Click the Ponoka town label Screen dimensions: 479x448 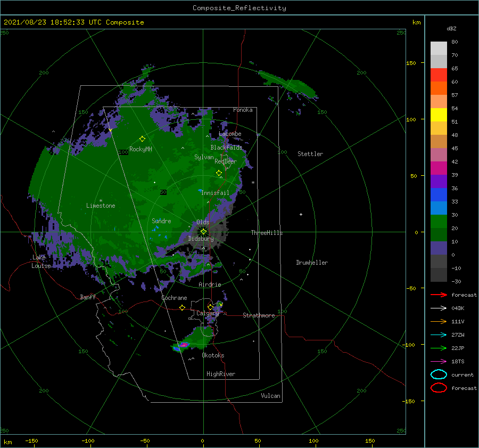[x=243, y=110]
